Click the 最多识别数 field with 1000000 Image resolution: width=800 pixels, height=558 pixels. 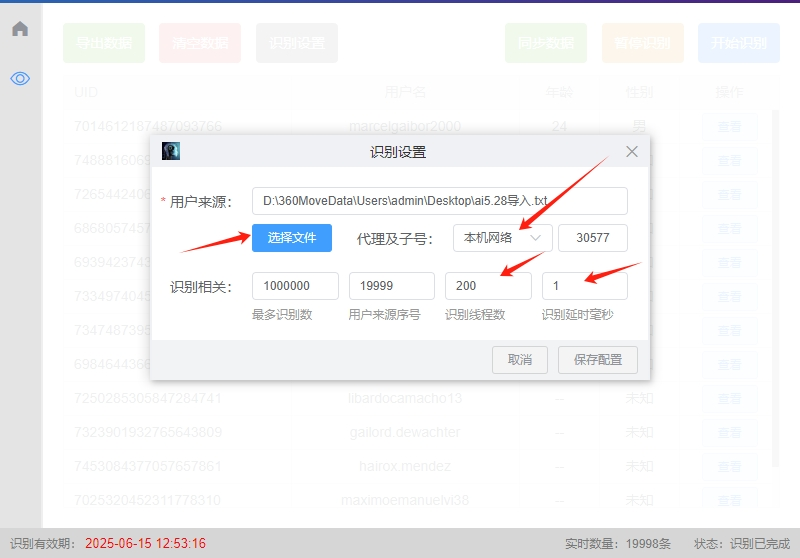click(295, 286)
